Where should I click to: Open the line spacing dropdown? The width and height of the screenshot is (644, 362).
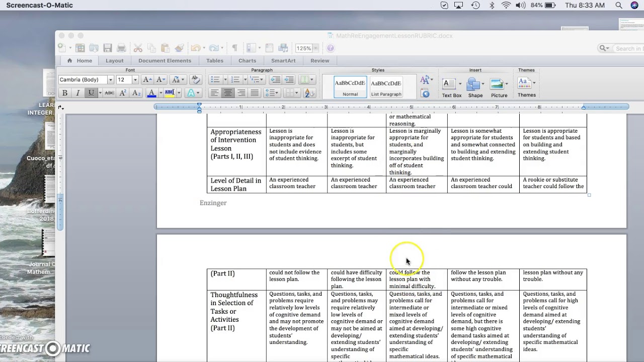(x=272, y=93)
